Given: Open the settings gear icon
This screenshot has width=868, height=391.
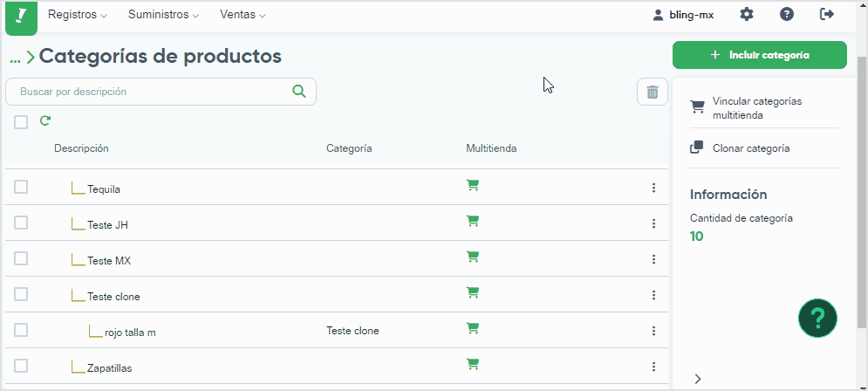Looking at the screenshot, I should point(747,14).
